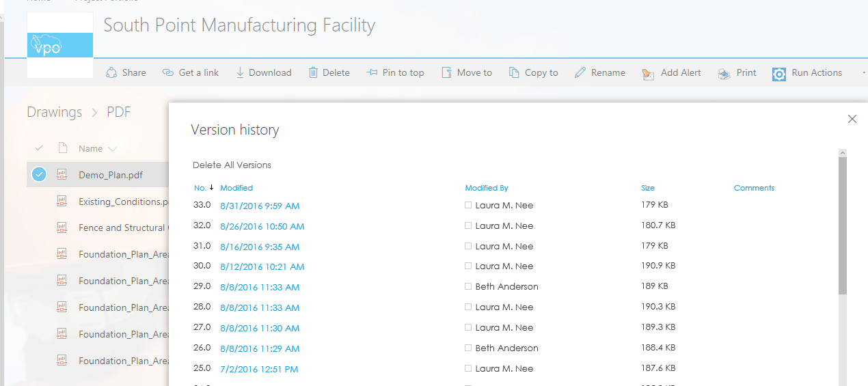Image resolution: width=868 pixels, height=386 pixels.
Task: Expand Drawings breadcrumb chevron to PDF
Action: pos(94,113)
